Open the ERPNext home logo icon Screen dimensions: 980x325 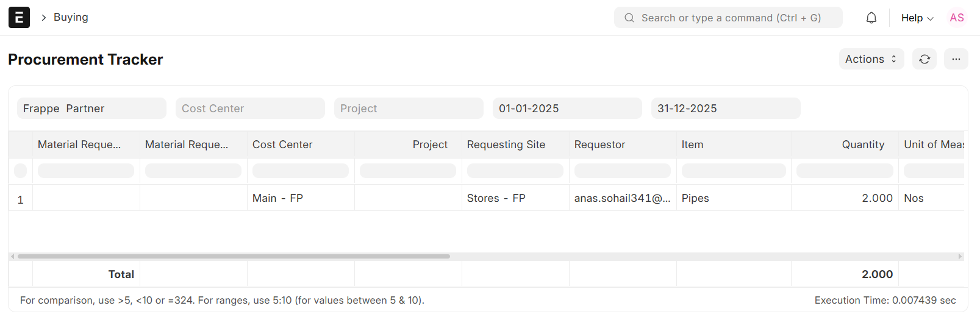pyautogui.click(x=19, y=18)
